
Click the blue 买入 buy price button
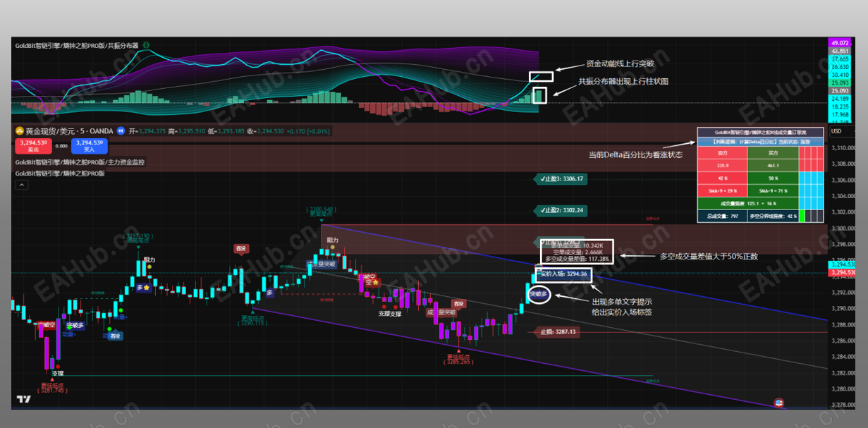click(90, 146)
